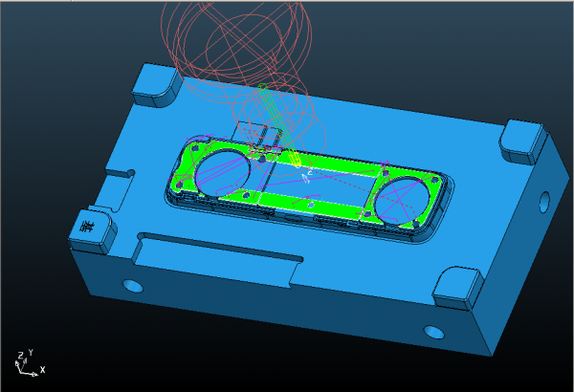Viewport: 574px width, 392px height.
Task: Select the raised corner pad above the side-face hole
Action: pos(523,142)
